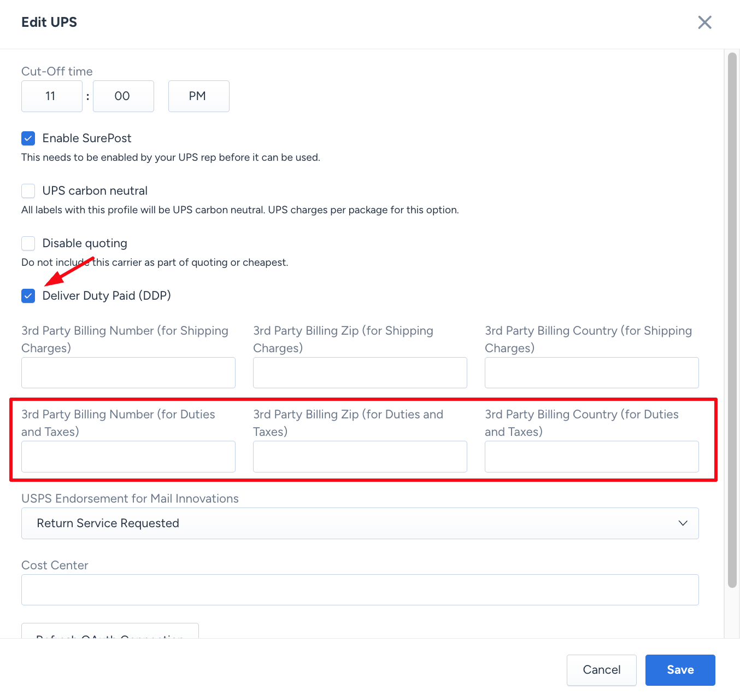Save the UPS settings
The image size is (740, 700).
tap(680, 670)
